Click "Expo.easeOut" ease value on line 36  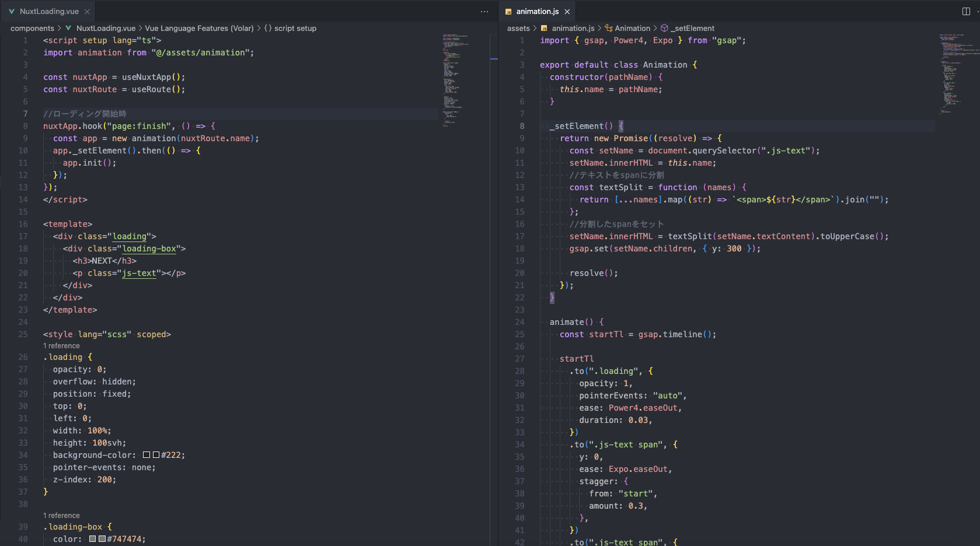[638, 469]
